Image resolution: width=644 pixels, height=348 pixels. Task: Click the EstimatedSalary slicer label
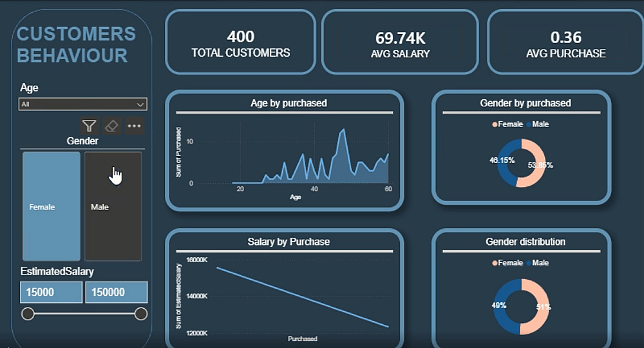coord(57,271)
